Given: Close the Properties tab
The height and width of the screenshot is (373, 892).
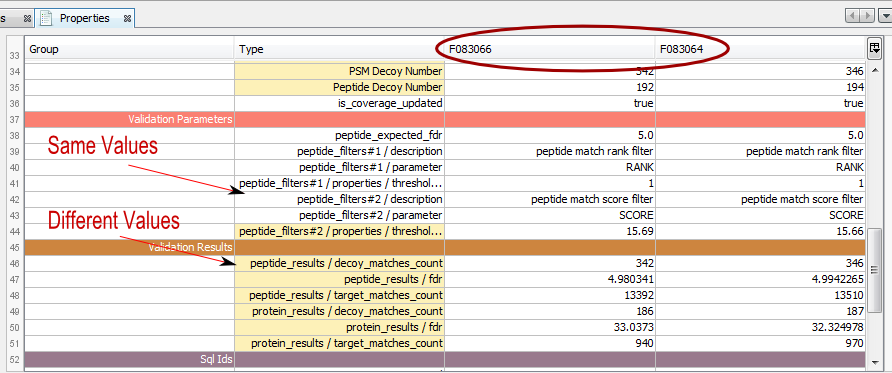Looking at the screenshot, I should (x=127, y=19).
